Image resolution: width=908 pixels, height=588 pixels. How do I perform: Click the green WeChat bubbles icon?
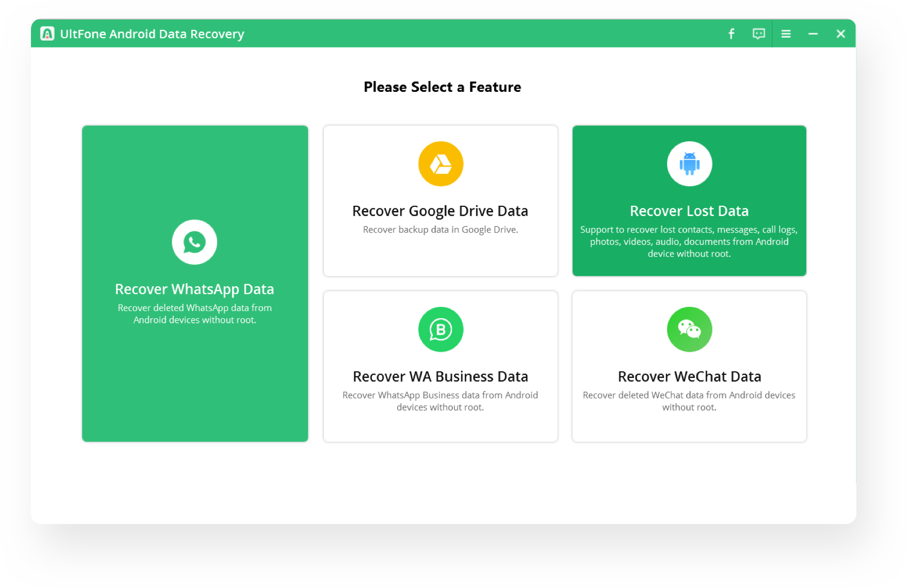(x=689, y=330)
